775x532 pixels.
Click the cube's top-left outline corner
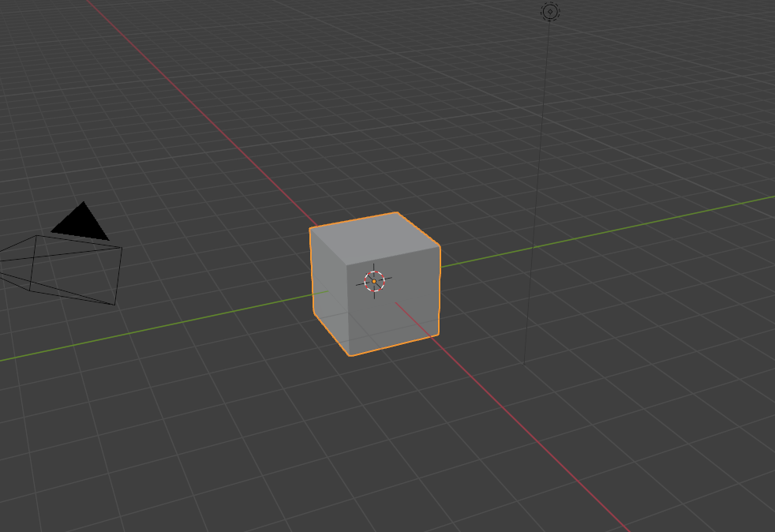click(x=310, y=228)
